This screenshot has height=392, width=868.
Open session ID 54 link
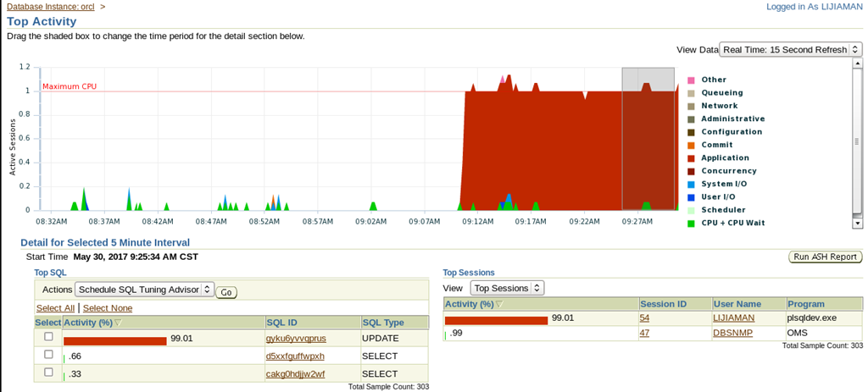click(644, 317)
